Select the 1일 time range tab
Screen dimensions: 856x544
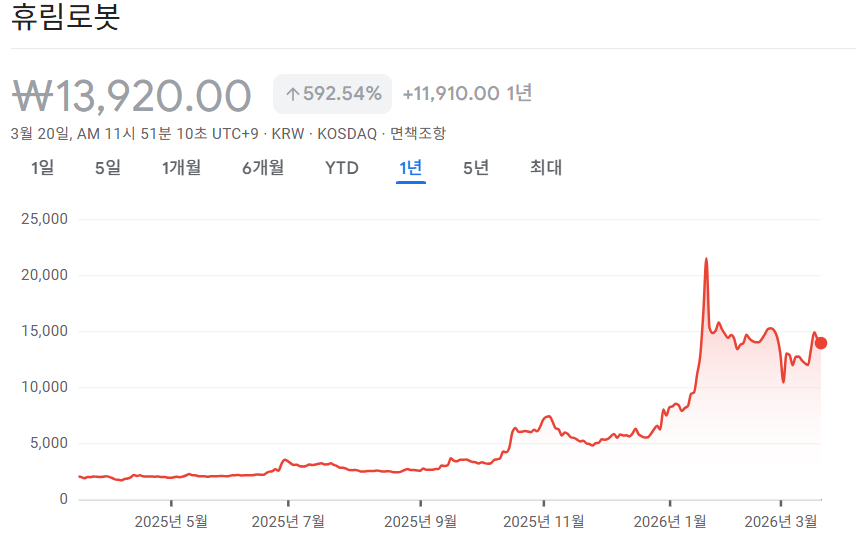pos(43,168)
